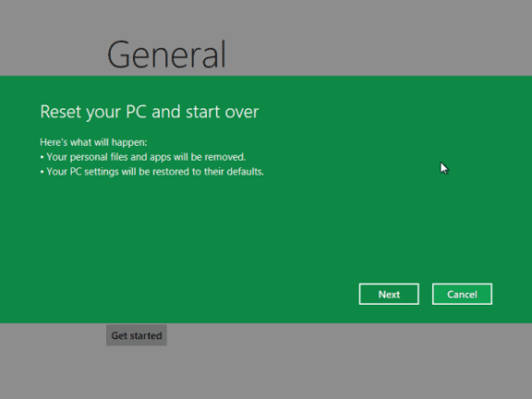Click the 'Reset your PC and start over' title

[x=150, y=112]
